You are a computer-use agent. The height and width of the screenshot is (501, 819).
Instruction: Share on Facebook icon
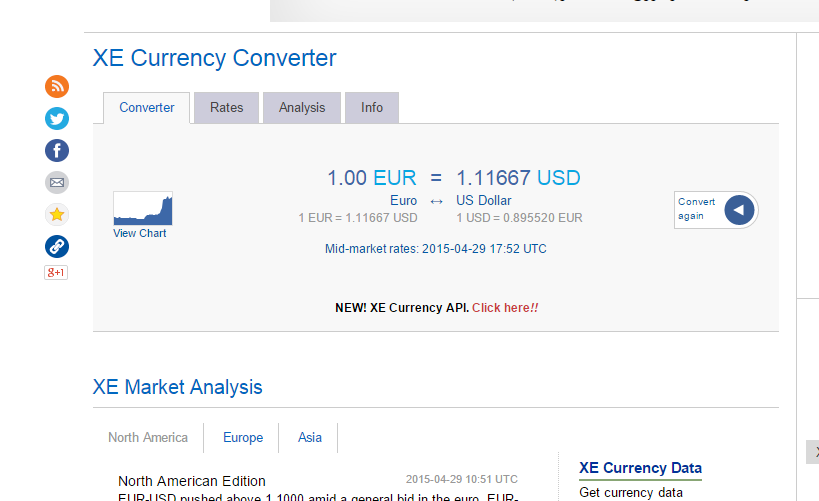tap(57, 150)
